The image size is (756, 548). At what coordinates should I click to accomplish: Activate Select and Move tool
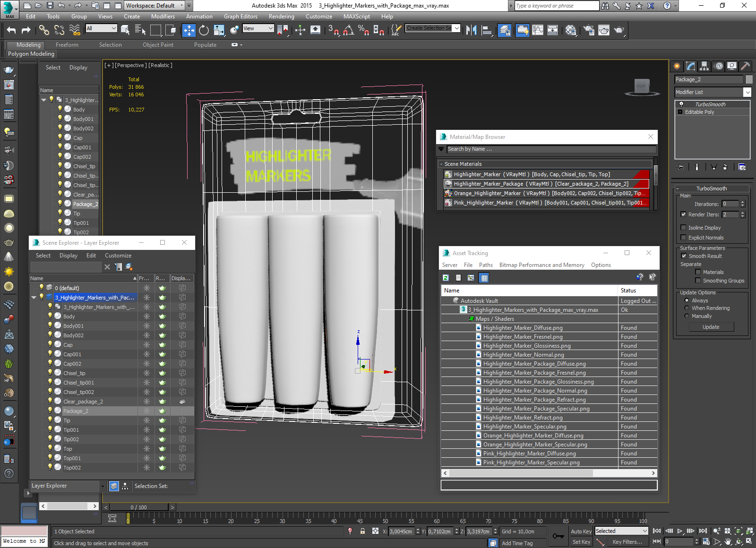(x=189, y=30)
